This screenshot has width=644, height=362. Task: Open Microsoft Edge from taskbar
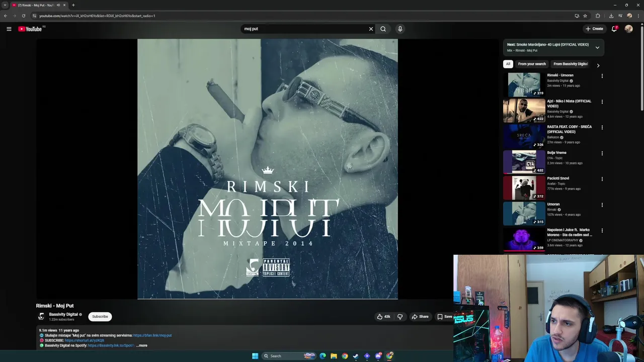click(x=323, y=356)
